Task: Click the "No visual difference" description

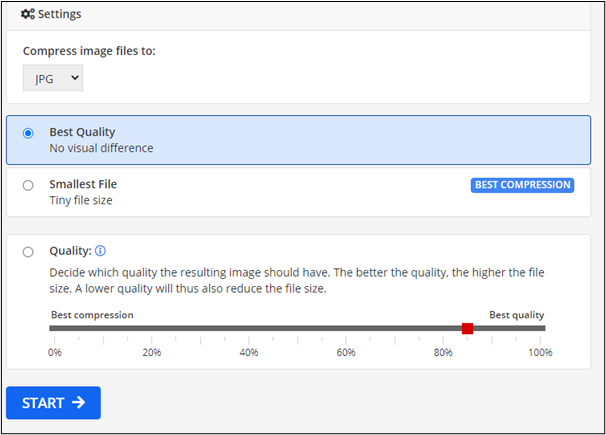Action: [101, 148]
